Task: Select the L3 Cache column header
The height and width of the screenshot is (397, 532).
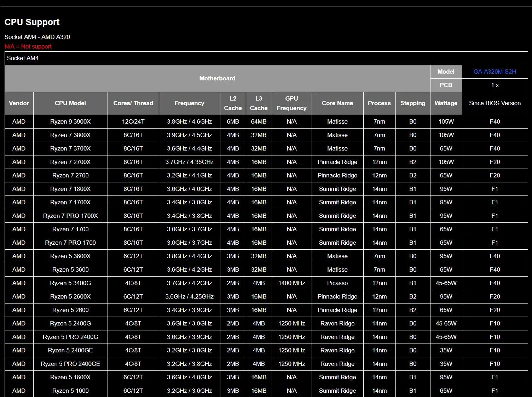Action: pos(259,103)
